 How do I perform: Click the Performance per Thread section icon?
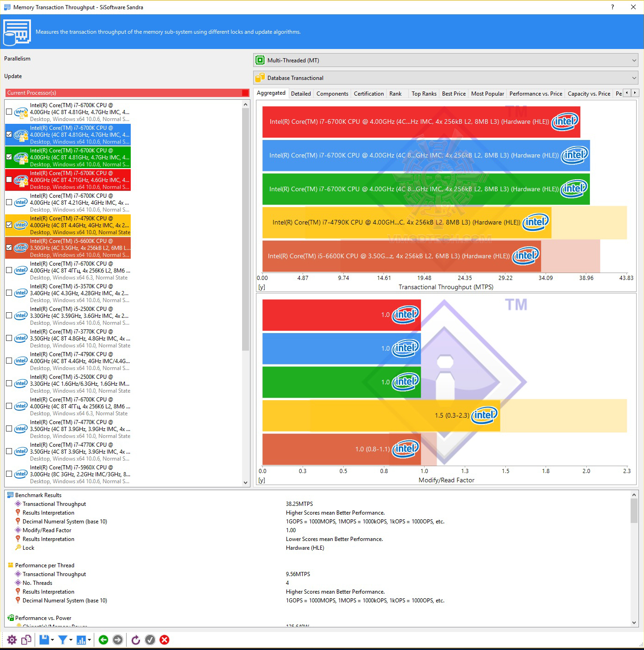pos(10,565)
